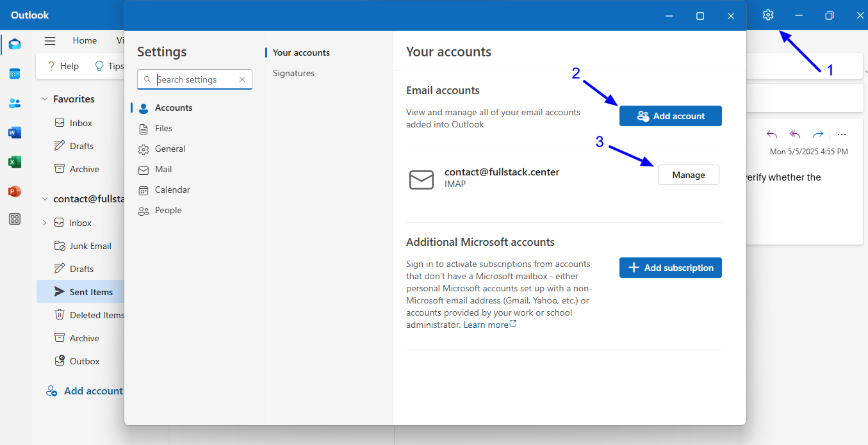Expand the account Inbox folder chevron

(x=44, y=223)
